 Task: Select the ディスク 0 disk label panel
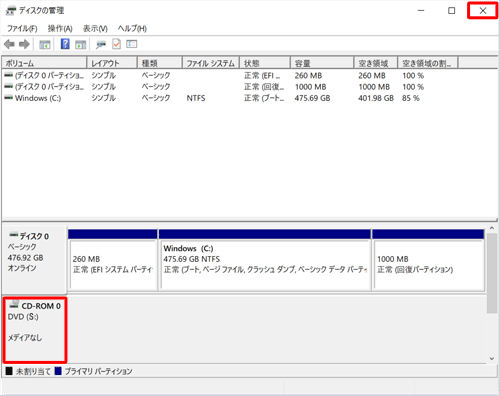pyautogui.click(x=34, y=259)
